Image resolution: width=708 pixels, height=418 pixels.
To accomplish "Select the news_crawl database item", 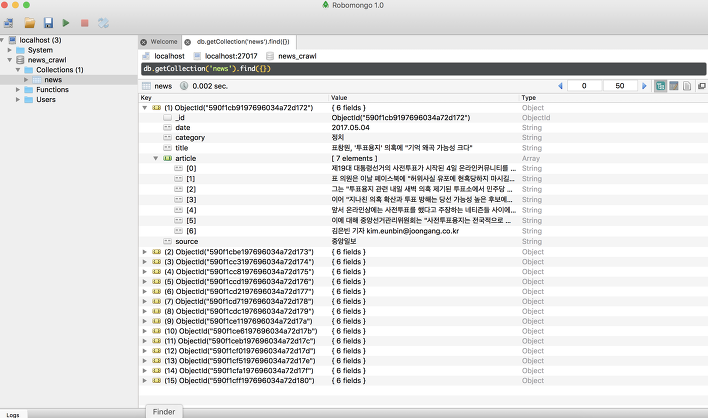I will (x=47, y=60).
